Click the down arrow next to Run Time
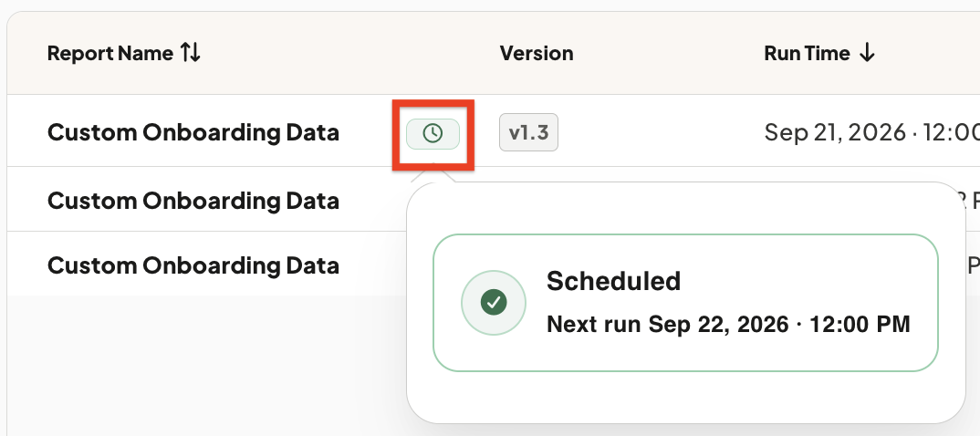 click(x=867, y=54)
